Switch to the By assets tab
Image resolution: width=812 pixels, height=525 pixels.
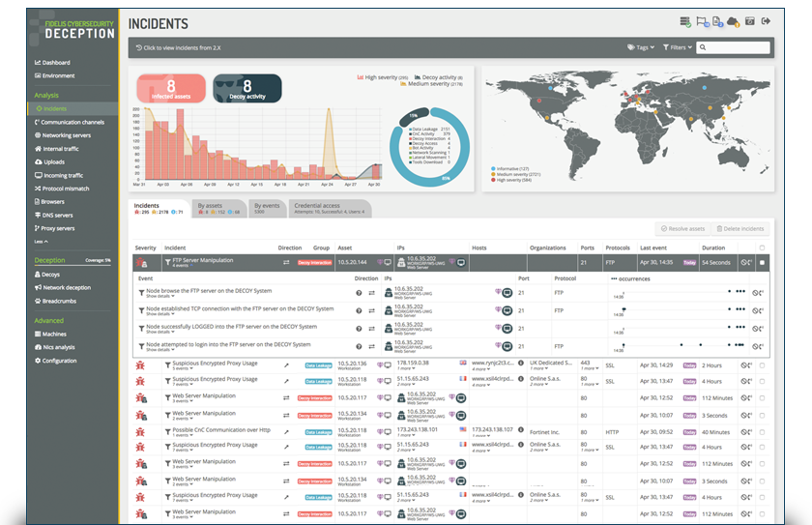point(219,208)
